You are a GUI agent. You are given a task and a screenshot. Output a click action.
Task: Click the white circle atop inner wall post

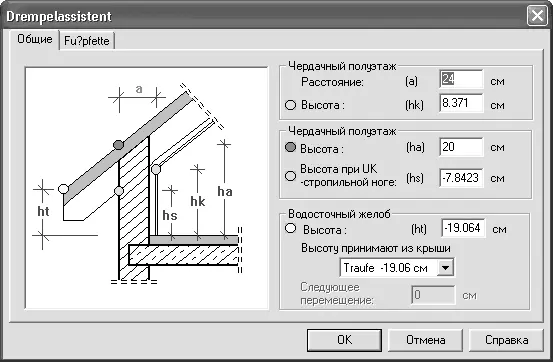[156, 169]
